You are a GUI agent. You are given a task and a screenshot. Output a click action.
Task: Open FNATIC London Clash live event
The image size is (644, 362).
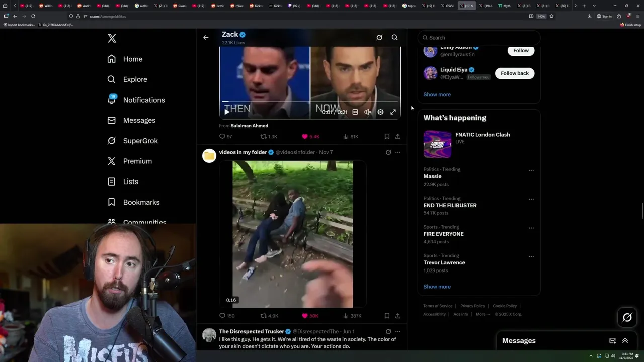coord(479,144)
